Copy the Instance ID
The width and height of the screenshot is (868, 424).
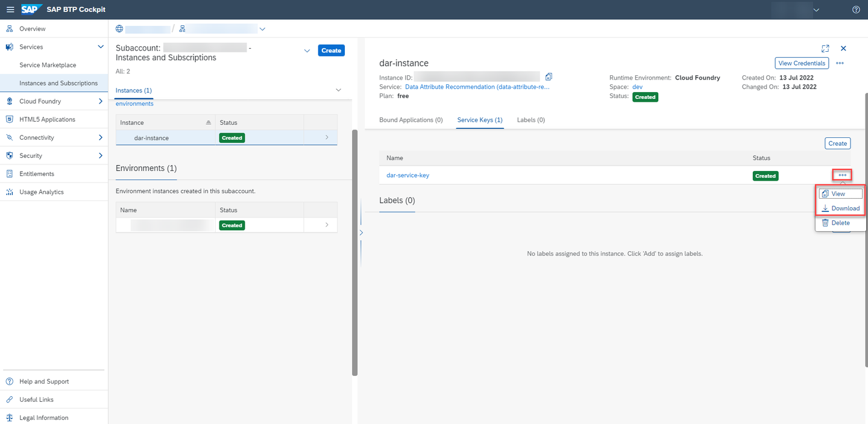coord(549,76)
